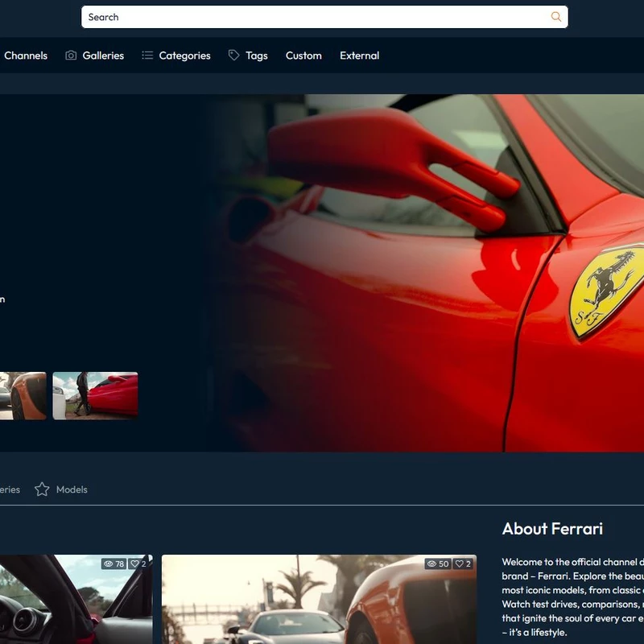The width and height of the screenshot is (644, 644).
Task: Open the Custom menu item
Action: pyautogui.click(x=303, y=56)
